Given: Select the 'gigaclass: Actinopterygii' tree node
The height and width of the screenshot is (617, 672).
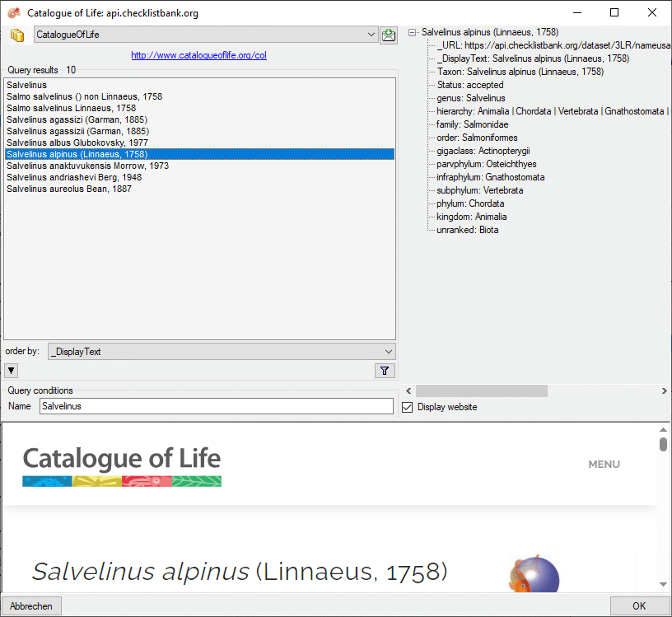Looking at the screenshot, I should coord(483,151).
